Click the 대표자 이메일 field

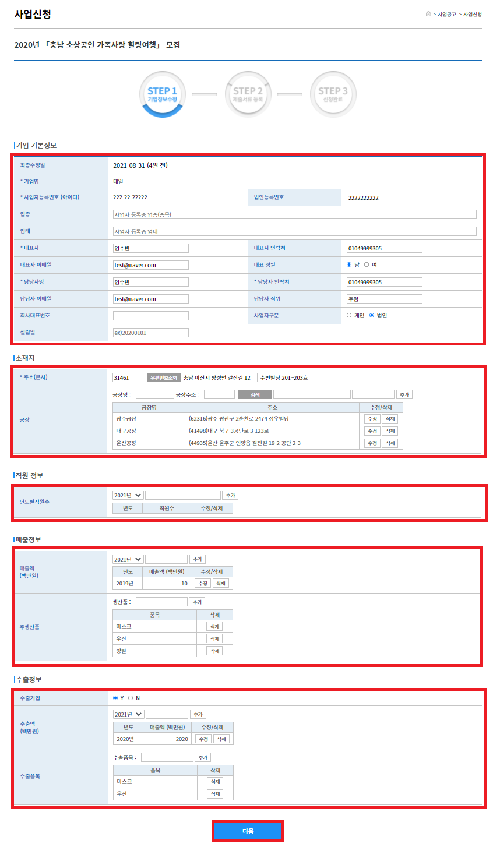coord(151,265)
